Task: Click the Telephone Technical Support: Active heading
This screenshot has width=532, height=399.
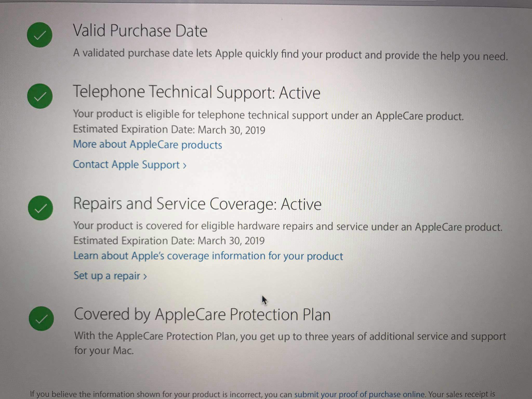Action: 197,92
